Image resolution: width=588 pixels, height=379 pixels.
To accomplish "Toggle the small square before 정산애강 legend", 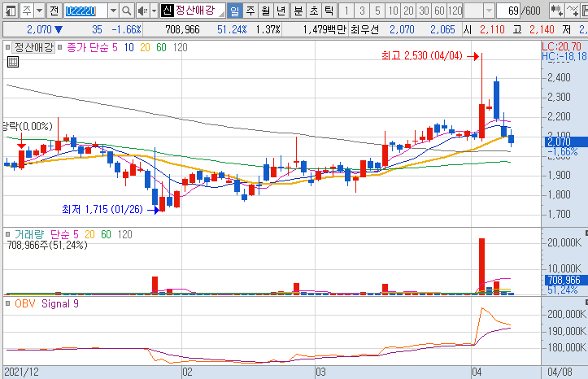I will (x=7, y=48).
